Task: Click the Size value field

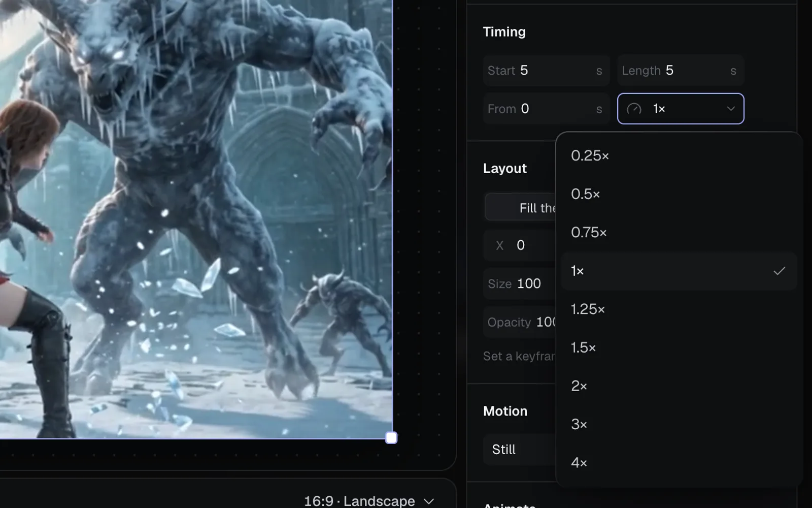Action: [520, 284]
